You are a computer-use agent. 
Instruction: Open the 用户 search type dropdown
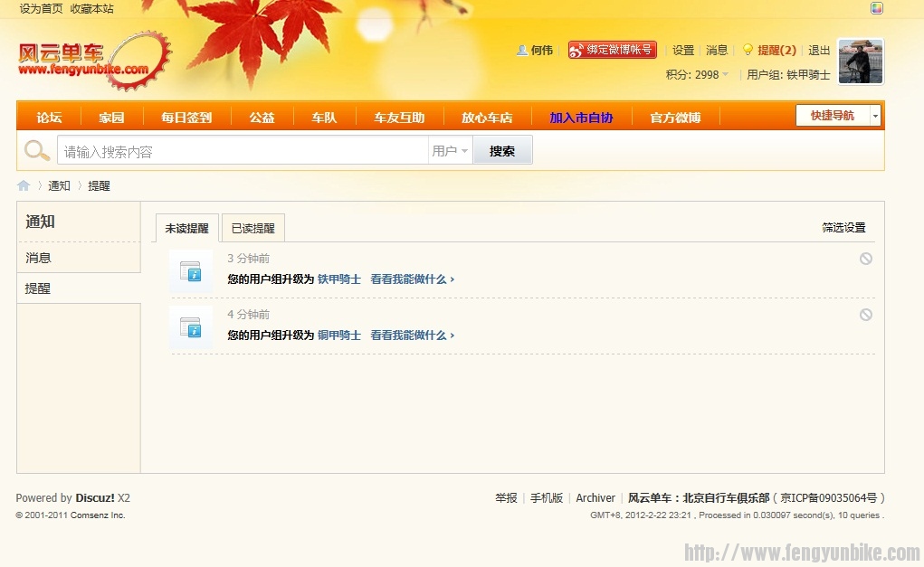point(450,151)
